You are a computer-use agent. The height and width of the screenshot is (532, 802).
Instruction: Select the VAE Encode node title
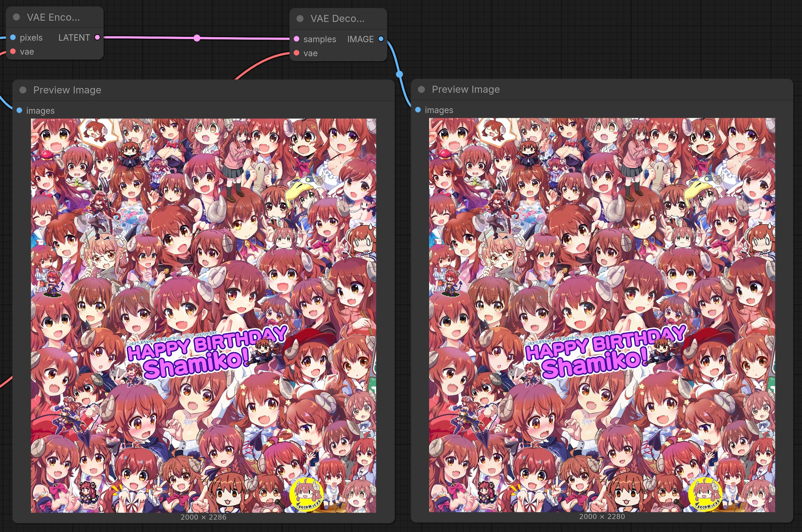53,17
